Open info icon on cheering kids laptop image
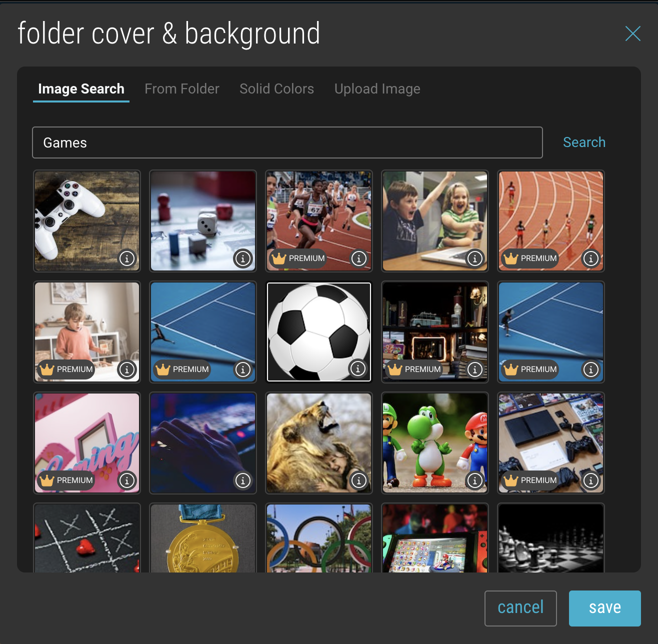 click(475, 258)
